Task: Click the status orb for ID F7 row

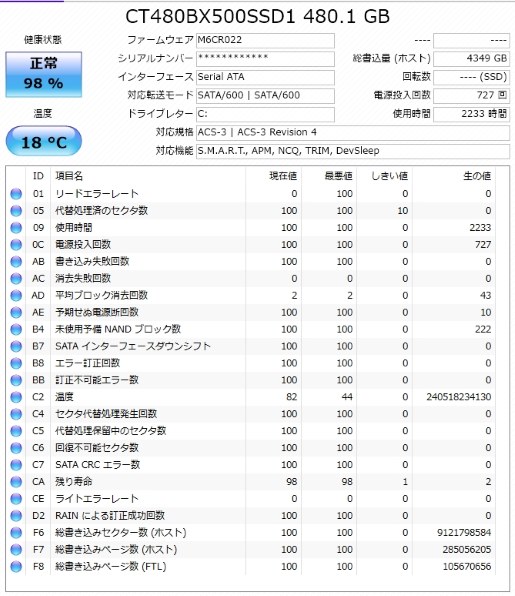Action: point(16,550)
